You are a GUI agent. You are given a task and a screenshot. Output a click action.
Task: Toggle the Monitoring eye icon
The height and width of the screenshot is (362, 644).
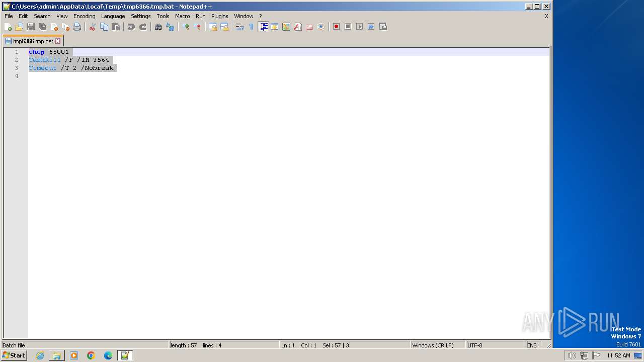(321, 27)
